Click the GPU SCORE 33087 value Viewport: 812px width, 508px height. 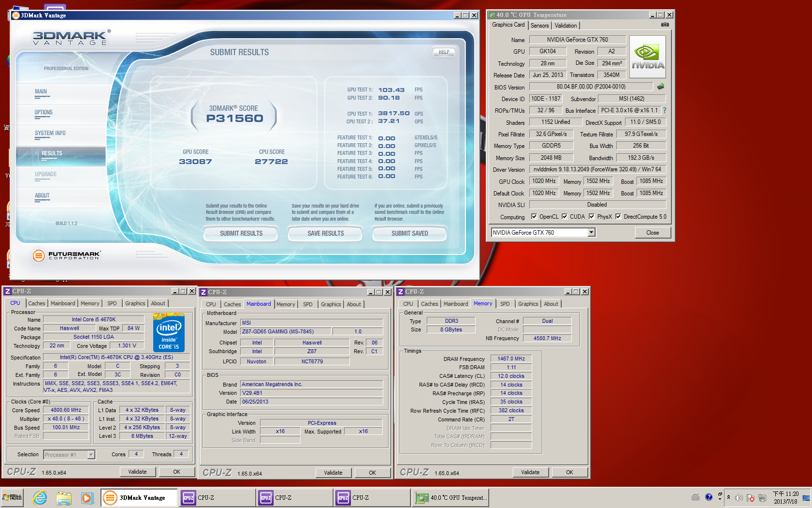point(195,162)
